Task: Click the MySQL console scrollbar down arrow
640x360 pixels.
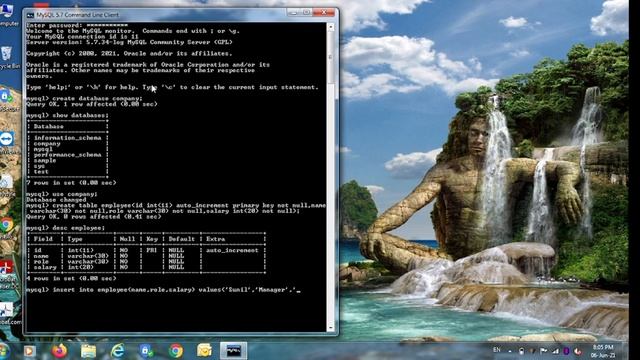Action: point(331,328)
